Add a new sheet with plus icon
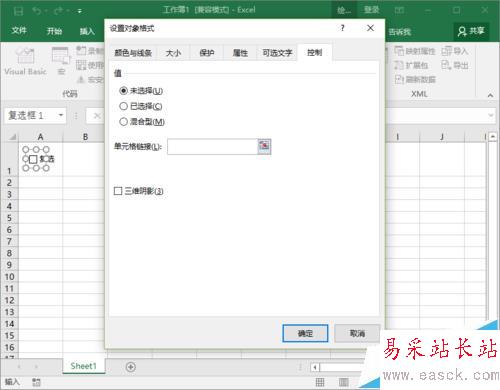This screenshot has width=500, height=390. [x=131, y=367]
